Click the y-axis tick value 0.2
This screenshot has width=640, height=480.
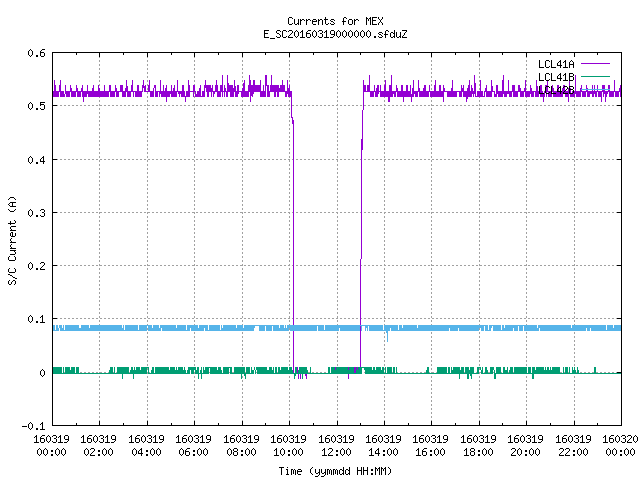point(36,266)
